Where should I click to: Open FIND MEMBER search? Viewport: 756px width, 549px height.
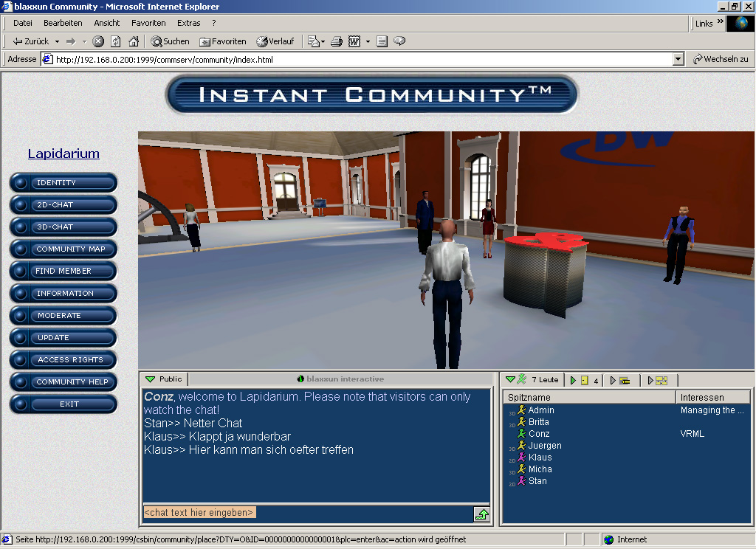[x=63, y=272]
